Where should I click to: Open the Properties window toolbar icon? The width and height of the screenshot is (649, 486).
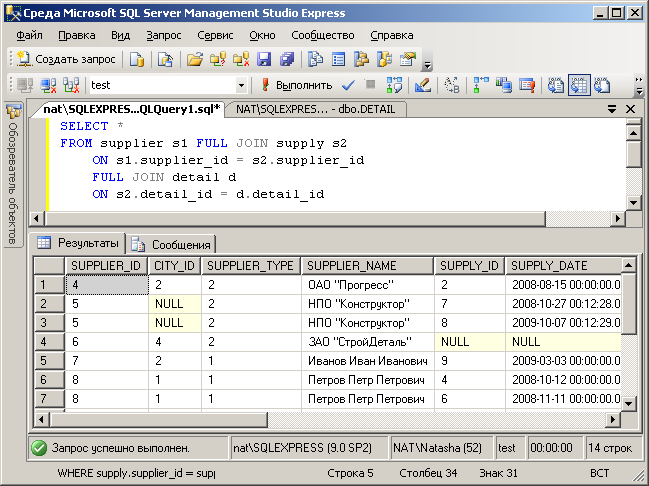408,59
